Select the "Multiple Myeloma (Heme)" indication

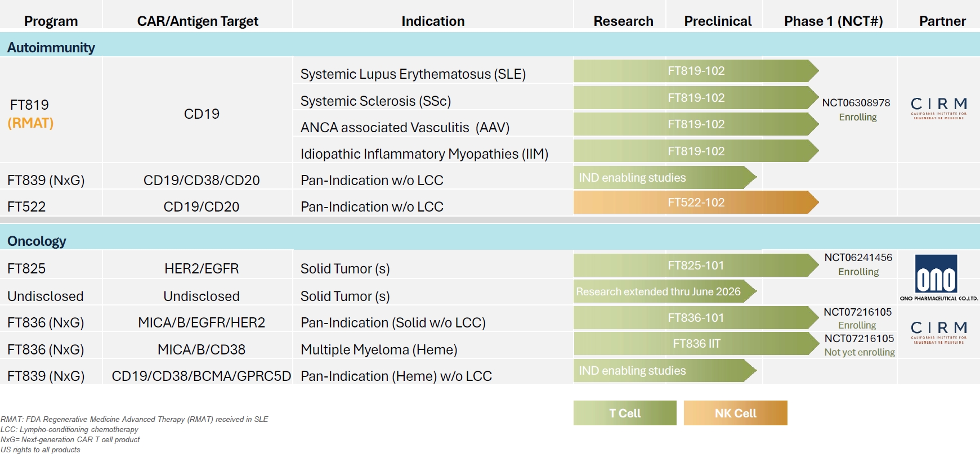coord(379,350)
